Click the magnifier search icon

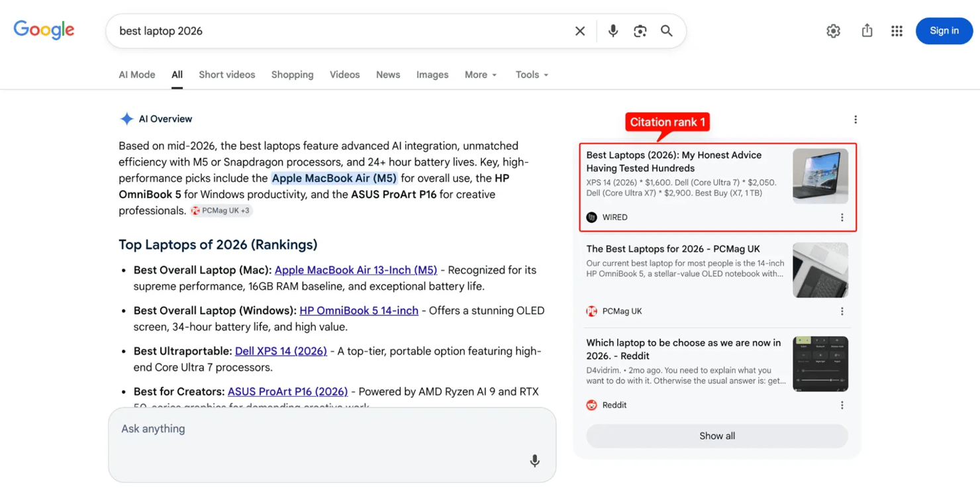pos(667,31)
